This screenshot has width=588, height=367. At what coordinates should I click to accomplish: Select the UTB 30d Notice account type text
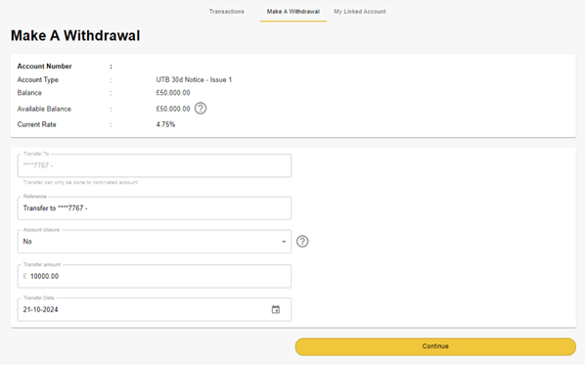click(x=195, y=80)
